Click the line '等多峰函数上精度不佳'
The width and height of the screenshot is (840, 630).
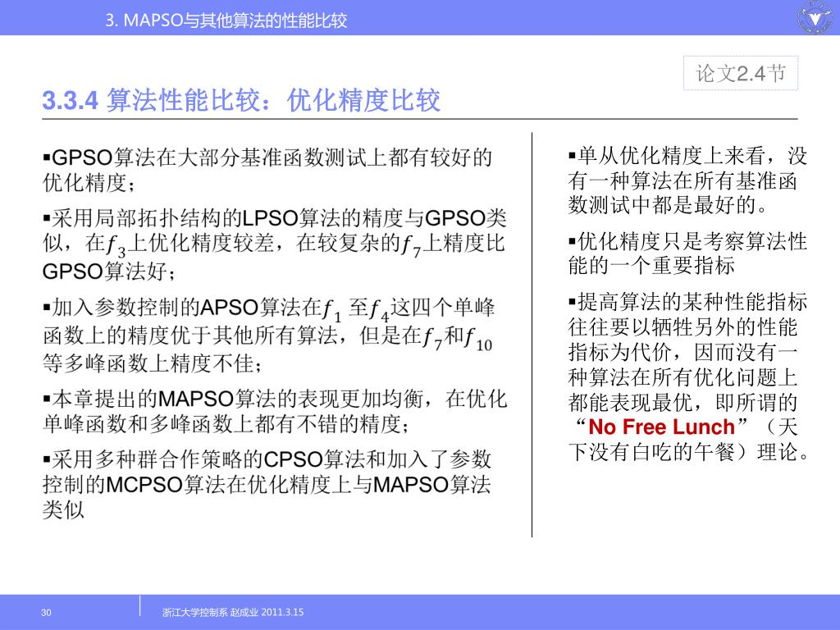click(x=152, y=363)
